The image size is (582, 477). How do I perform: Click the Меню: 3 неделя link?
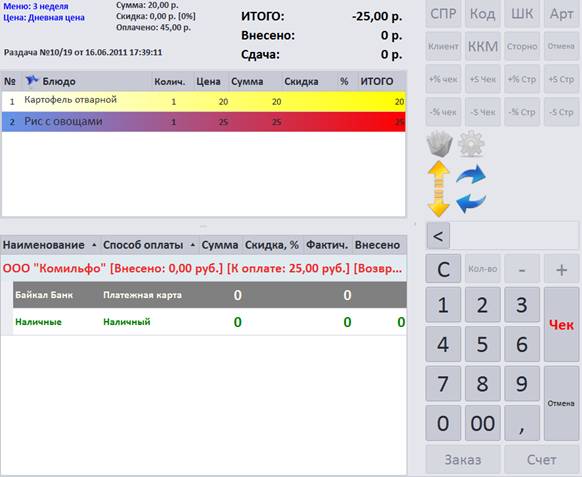pyautogui.click(x=36, y=6)
